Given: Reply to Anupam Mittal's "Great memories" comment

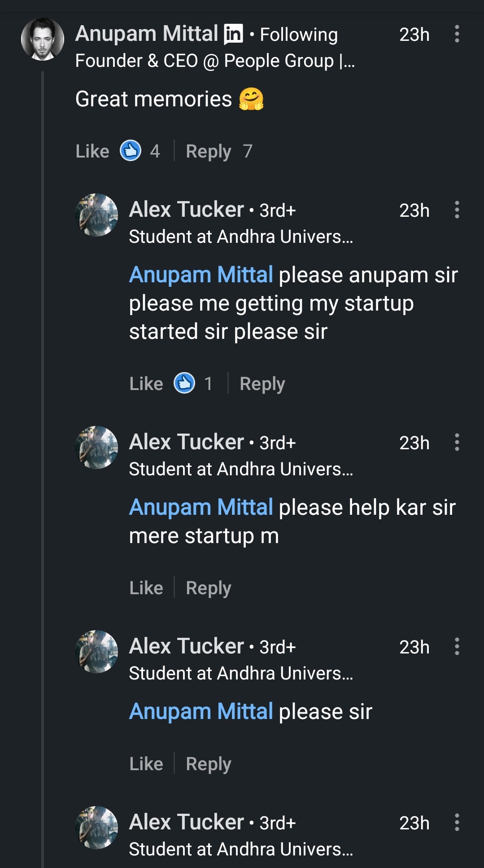Looking at the screenshot, I should click(x=209, y=151).
